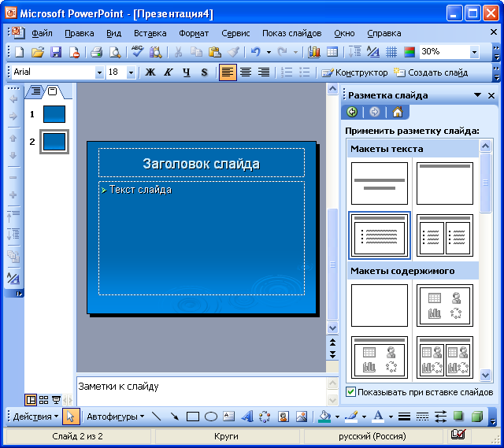The height and width of the screenshot is (448, 504).
Task: Open the 'Автофигуры' menu
Action: coord(116,417)
